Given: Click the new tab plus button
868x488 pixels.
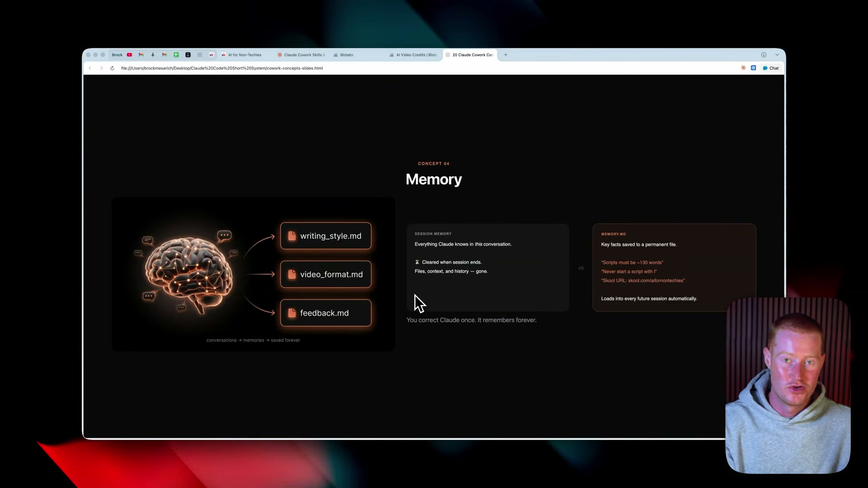Looking at the screenshot, I should (x=505, y=55).
